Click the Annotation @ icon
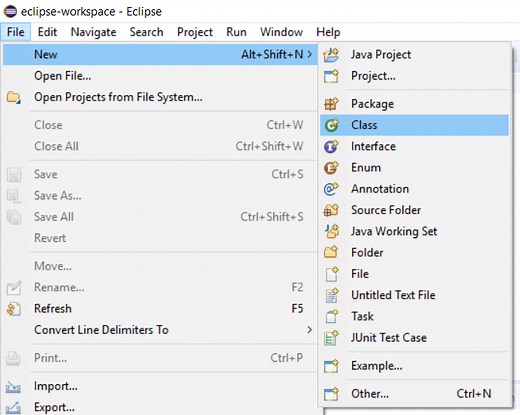Viewport: 520px width, 415px height. [331, 189]
